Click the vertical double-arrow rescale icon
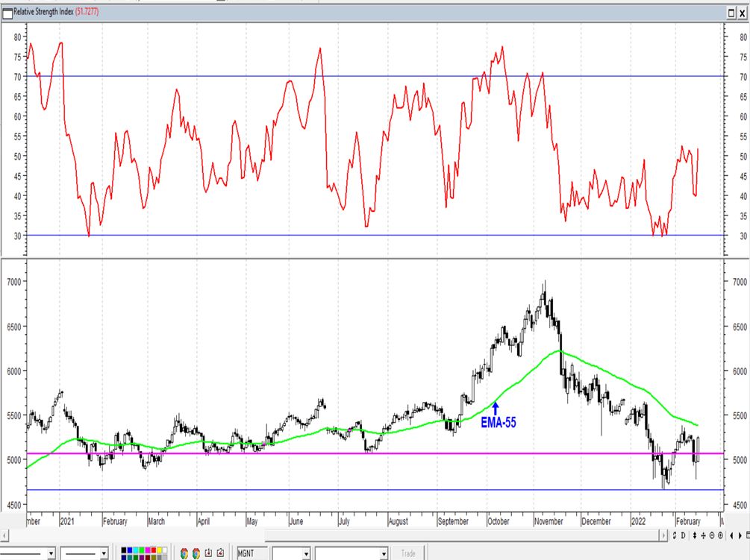The height and width of the screenshot is (560, 750). pos(696,535)
